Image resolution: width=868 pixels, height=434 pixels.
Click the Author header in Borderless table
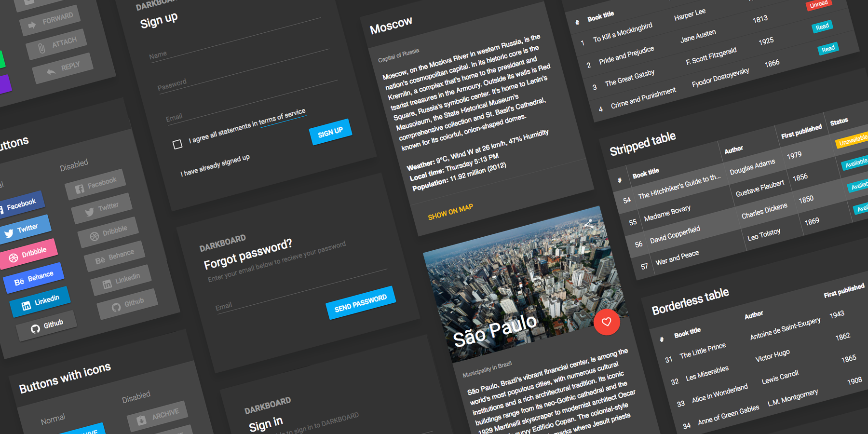click(x=754, y=315)
